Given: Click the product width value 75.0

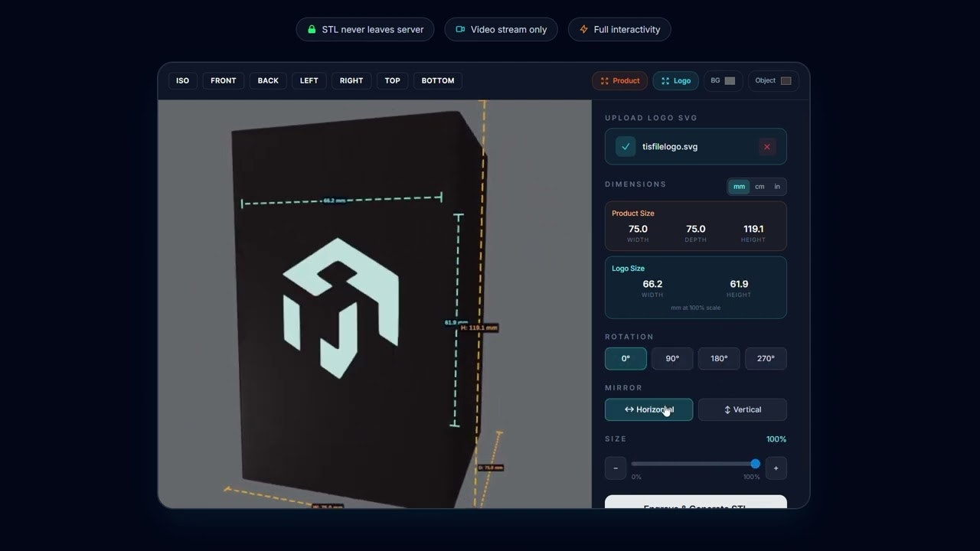Looking at the screenshot, I should point(638,229).
